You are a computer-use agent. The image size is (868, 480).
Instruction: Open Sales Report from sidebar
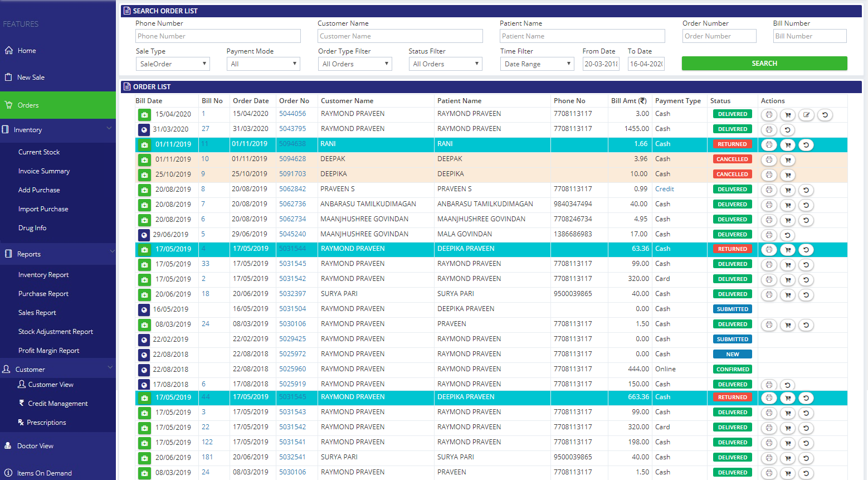pos(37,313)
